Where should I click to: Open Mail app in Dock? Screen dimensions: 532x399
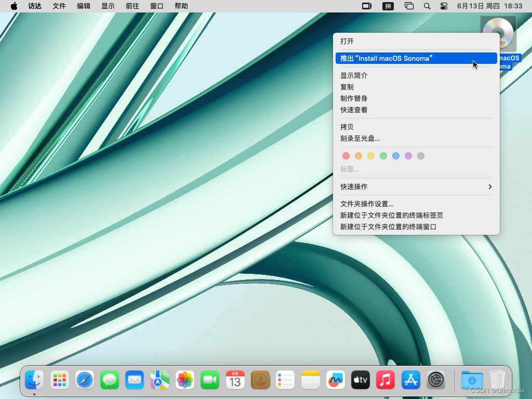coord(135,380)
